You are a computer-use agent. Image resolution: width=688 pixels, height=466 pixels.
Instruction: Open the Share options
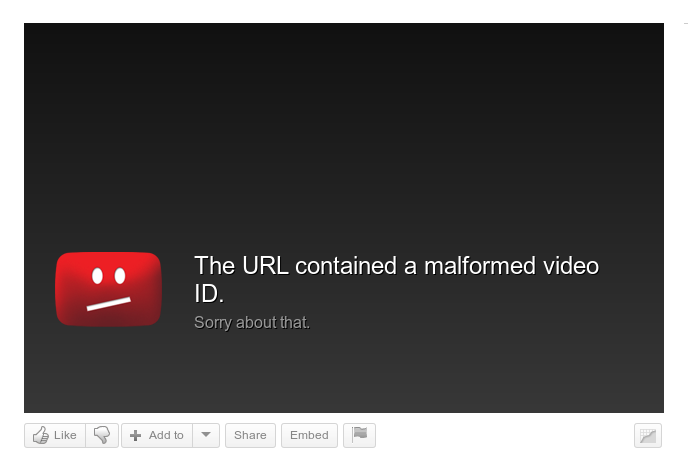click(250, 435)
